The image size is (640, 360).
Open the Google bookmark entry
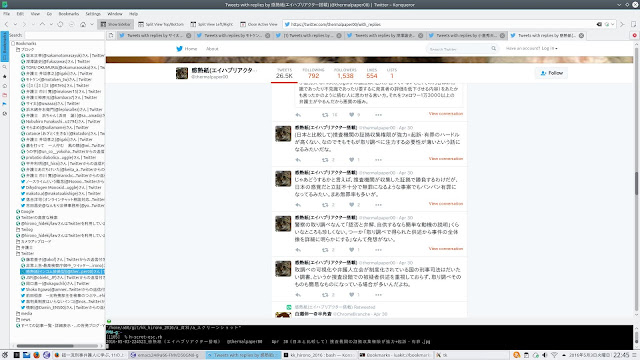point(27,212)
